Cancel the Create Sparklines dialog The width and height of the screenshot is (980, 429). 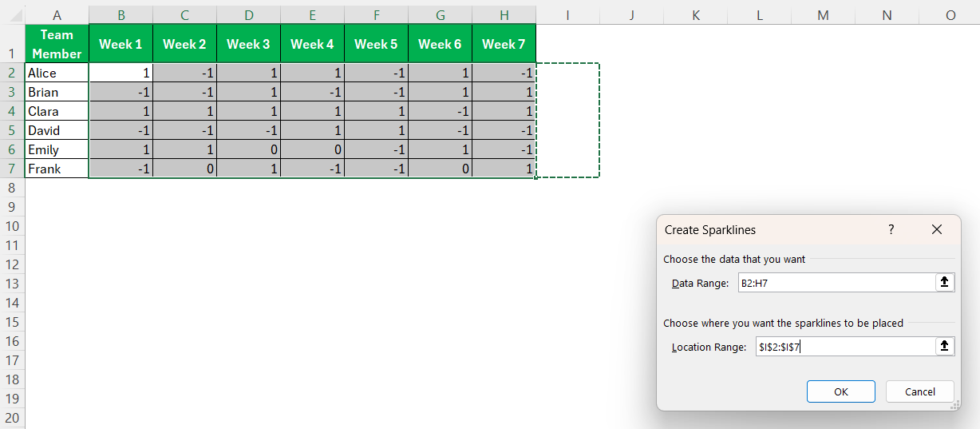tap(920, 391)
